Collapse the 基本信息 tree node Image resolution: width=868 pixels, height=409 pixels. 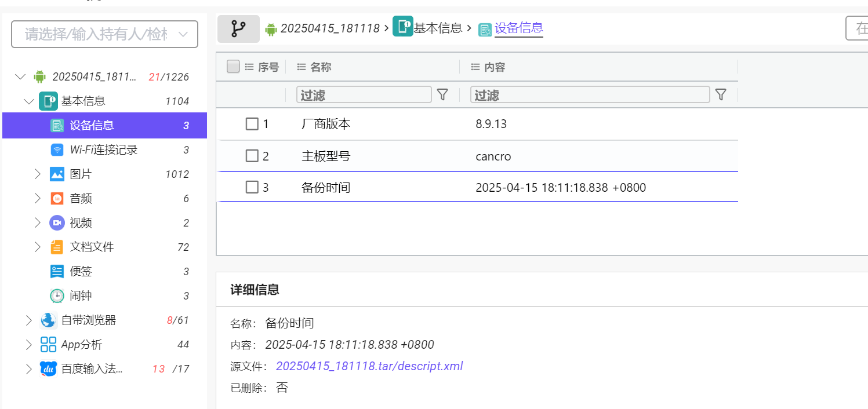coord(29,101)
